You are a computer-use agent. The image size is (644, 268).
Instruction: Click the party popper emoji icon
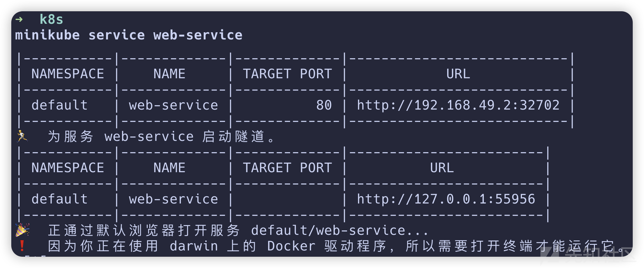pyautogui.click(x=23, y=230)
